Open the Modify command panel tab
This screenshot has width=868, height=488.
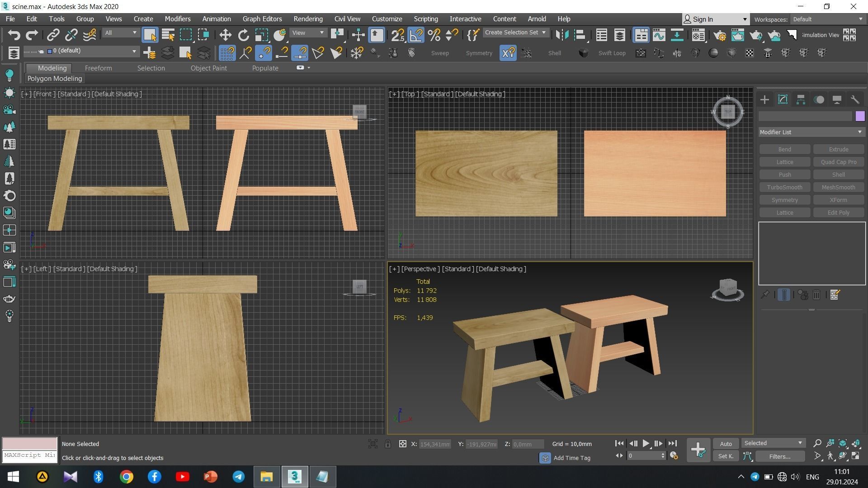pyautogui.click(x=783, y=100)
